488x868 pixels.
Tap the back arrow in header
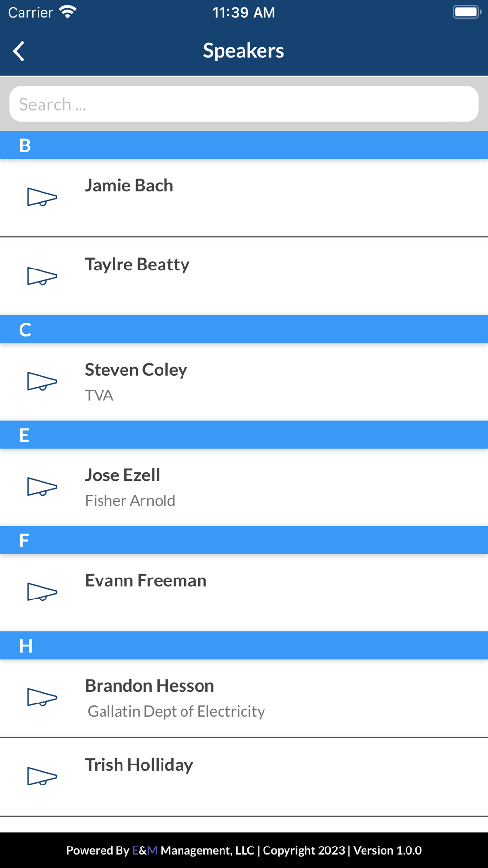click(19, 51)
